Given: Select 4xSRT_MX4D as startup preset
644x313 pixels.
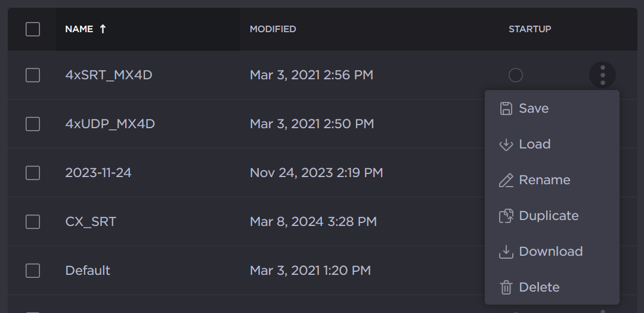Looking at the screenshot, I should coord(516,75).
